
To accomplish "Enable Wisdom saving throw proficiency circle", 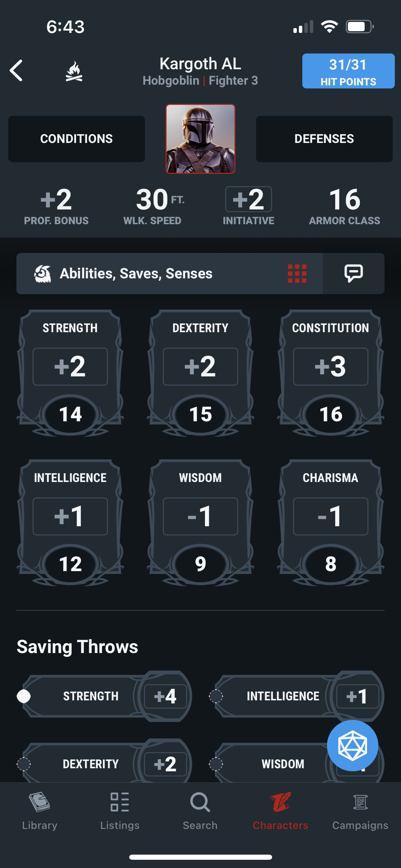I will pos(216,764).
